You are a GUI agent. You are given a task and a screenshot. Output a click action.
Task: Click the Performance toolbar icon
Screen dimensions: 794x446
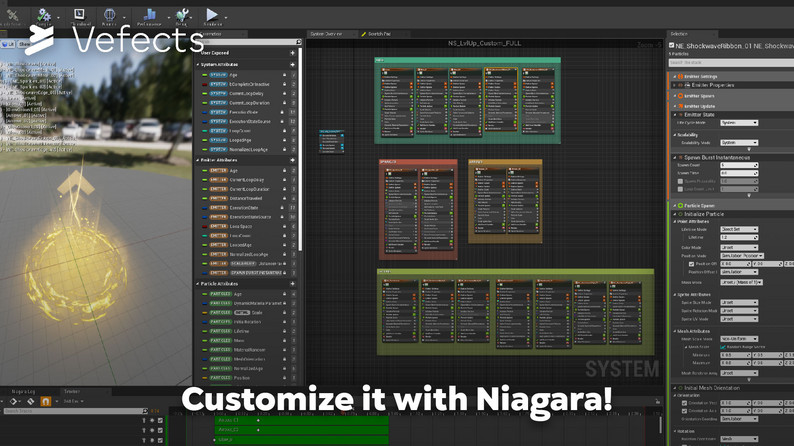coord(149,16)
